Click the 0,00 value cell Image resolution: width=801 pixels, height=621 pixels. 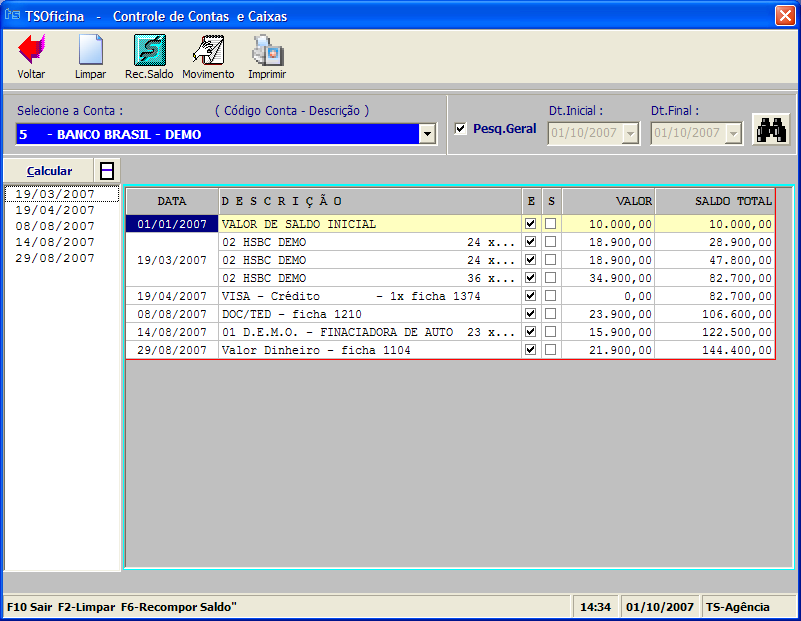pyautogui.click(x=609, y=296)
